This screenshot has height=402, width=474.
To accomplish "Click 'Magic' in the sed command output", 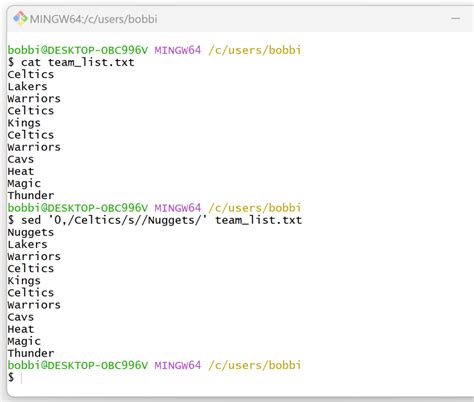I will (x=24, y=341).
